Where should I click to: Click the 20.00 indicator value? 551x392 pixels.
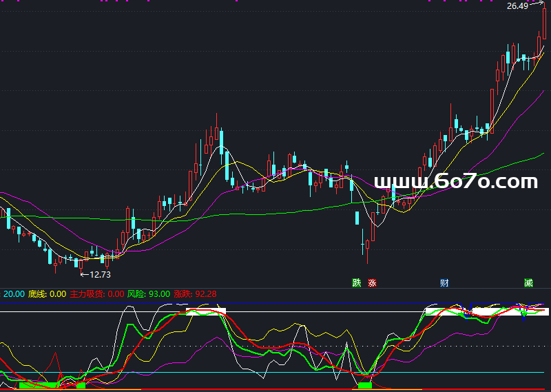click(14, 294)
